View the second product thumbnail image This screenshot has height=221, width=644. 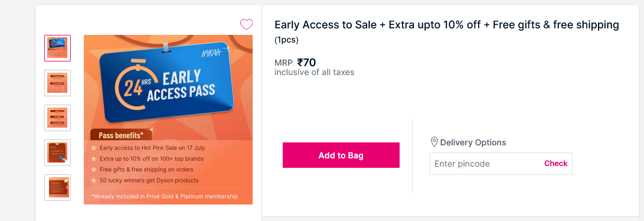tap(57, 83)
